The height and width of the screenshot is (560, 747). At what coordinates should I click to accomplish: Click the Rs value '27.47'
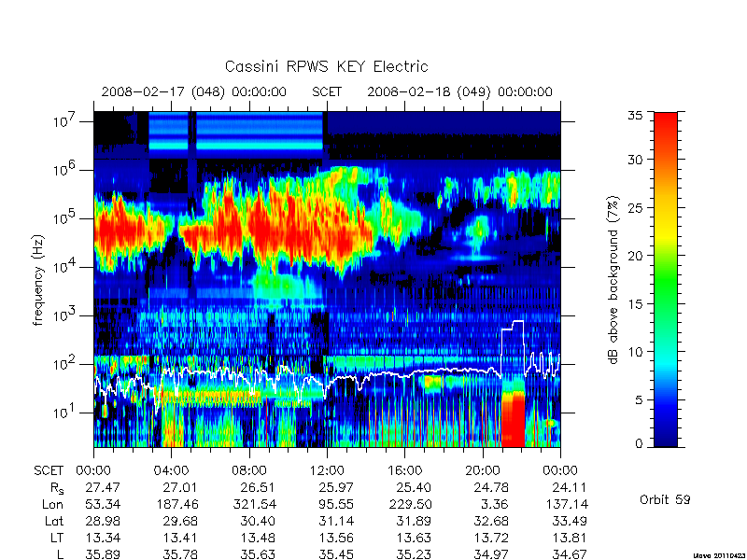[103, 488]
